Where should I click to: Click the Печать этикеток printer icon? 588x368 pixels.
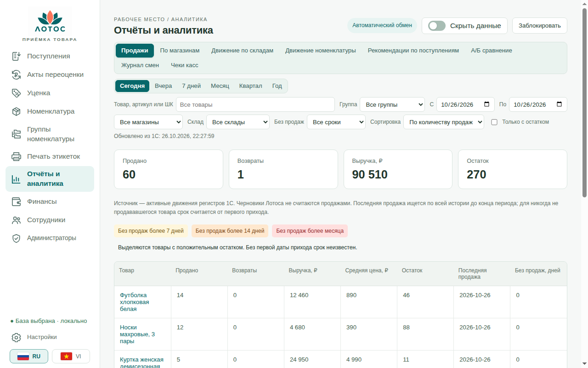point(17,156)
